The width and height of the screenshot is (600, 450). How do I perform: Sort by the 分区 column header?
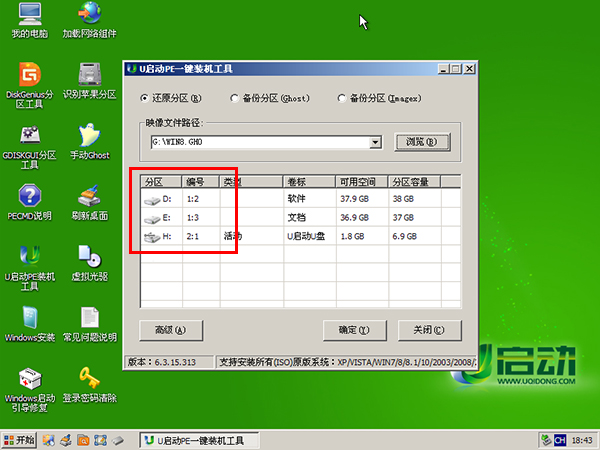click(x=161, y=182)
